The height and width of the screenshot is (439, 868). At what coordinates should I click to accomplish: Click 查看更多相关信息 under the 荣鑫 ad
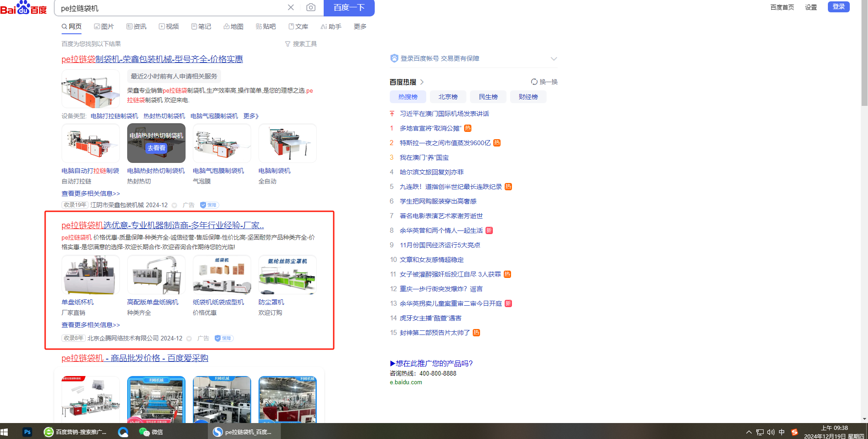point(91,193)
